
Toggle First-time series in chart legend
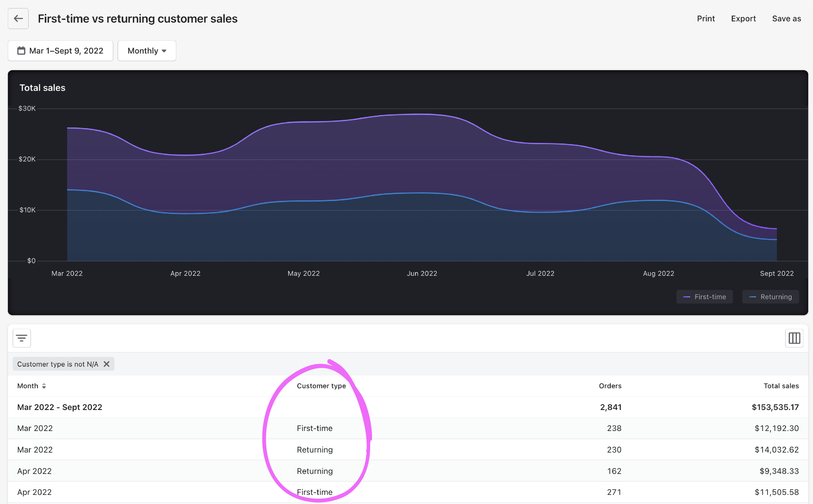coord(704,297)
